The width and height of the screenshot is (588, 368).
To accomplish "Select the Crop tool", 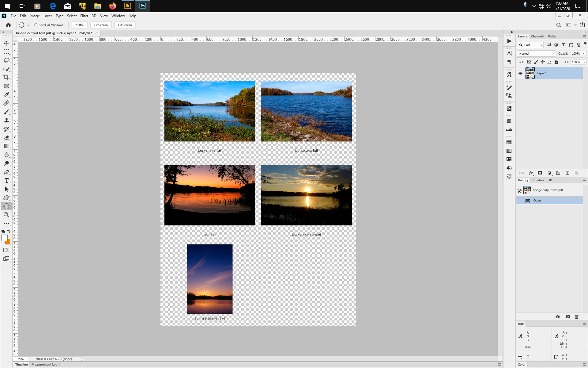I will pos(6,78).
